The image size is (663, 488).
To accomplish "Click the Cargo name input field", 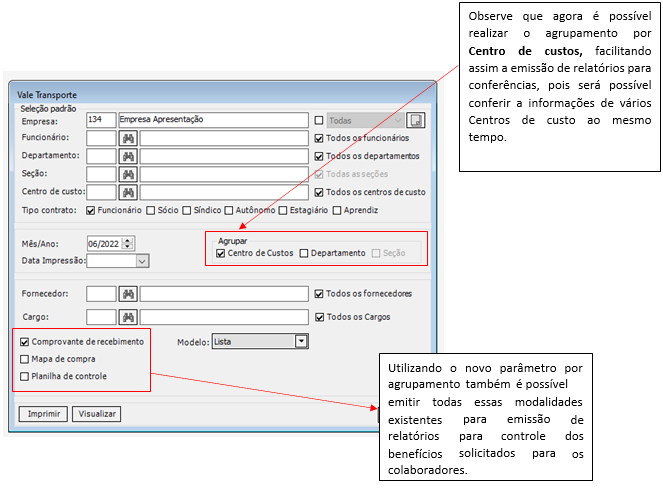I will coord(224,317).
